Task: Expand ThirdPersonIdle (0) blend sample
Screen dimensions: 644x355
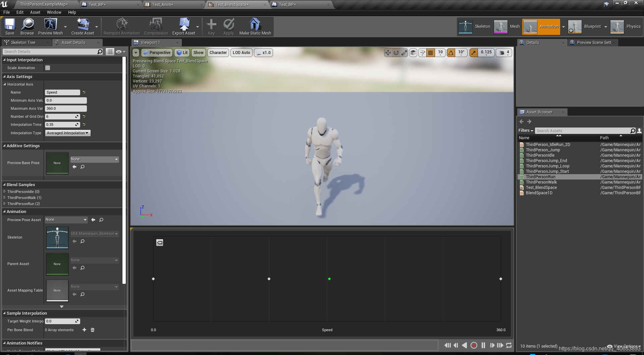Action: click(x=5, y=192)
